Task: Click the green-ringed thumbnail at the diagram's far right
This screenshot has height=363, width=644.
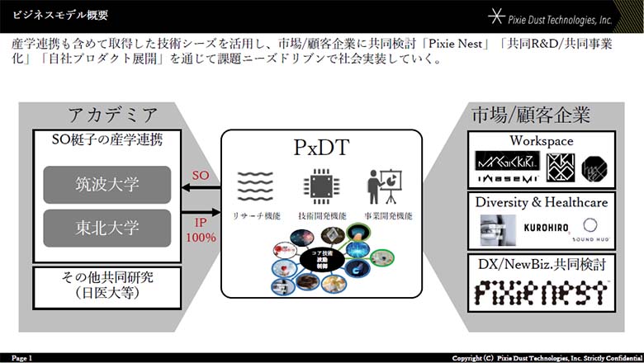Action: [x=382, y=258]
